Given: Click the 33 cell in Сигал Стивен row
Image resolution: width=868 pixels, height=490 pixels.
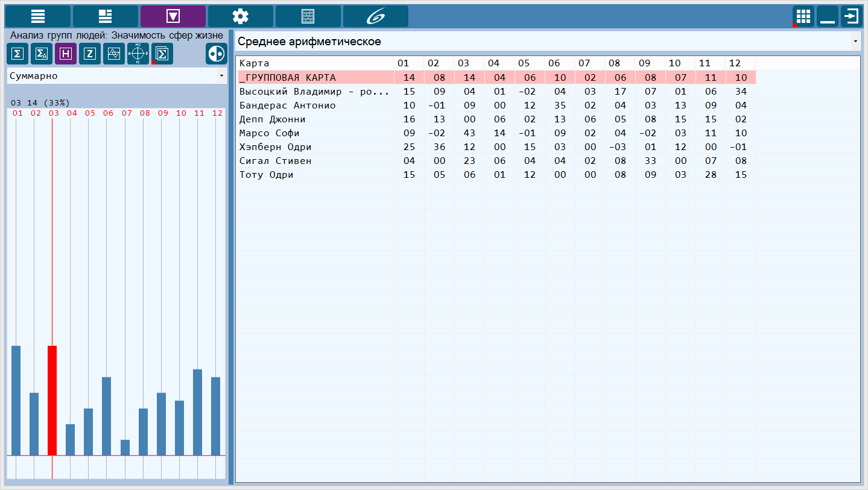Looking at the screenshot, I should pos(650,161).
